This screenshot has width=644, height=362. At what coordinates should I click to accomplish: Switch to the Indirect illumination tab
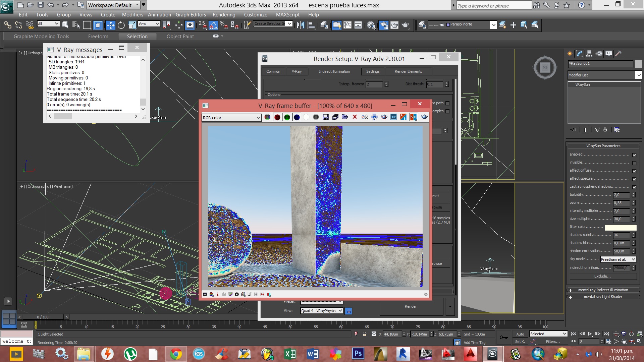[334, 71]
